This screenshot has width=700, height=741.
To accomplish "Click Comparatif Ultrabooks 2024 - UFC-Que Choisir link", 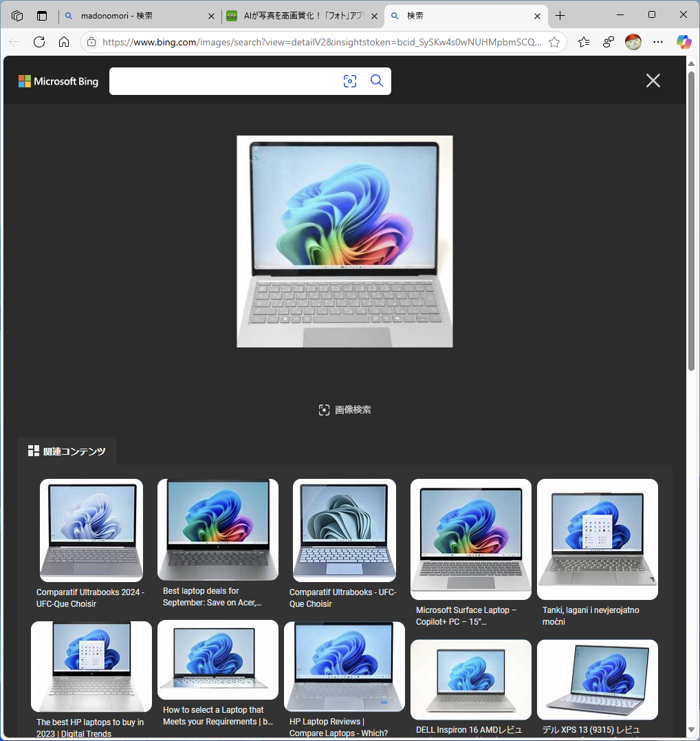I will (90, 598).
